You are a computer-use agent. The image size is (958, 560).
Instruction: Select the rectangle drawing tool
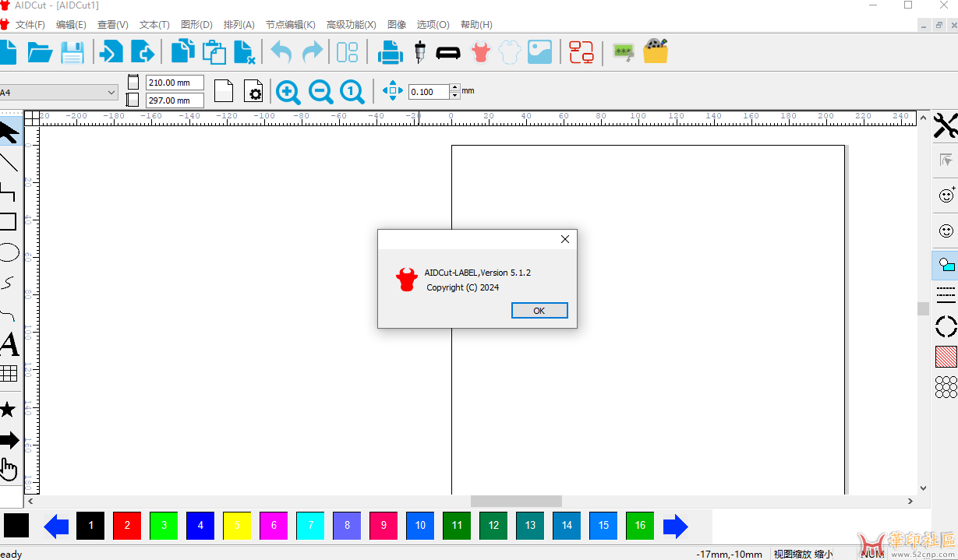[8, 222]
